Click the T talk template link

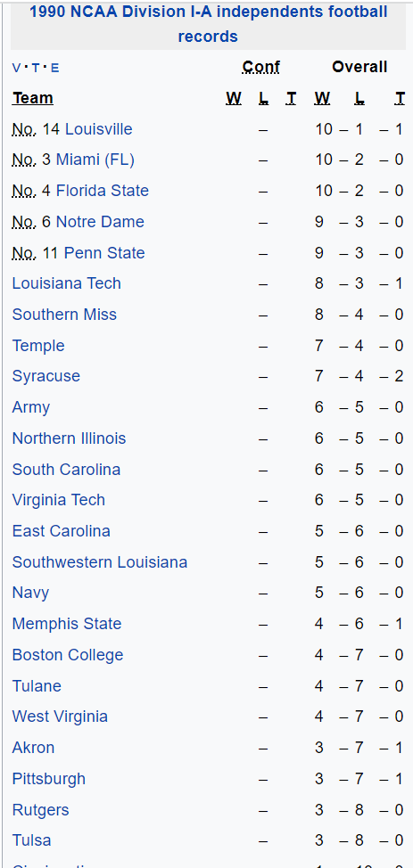36,68
